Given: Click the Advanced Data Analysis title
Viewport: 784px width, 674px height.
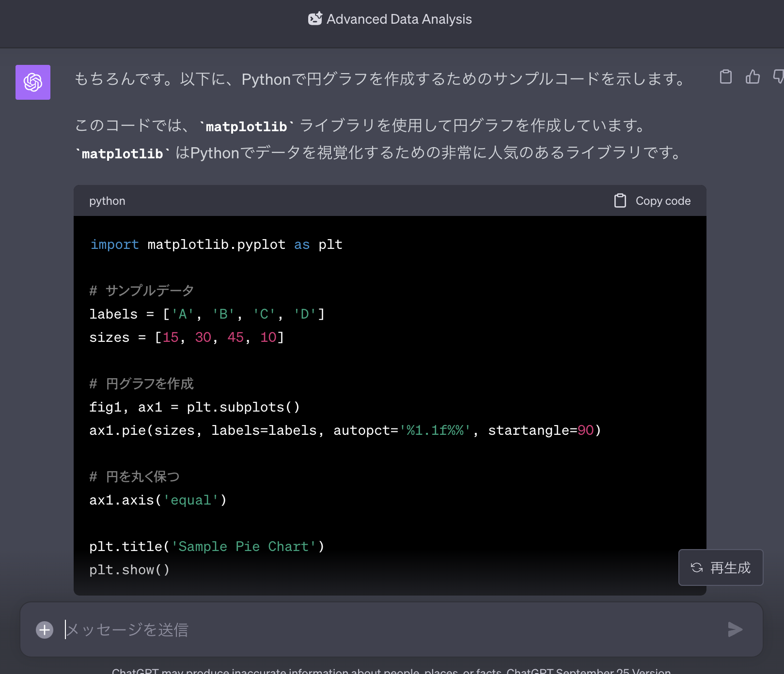Looking at the screenshot, I should [x=399, y=19].
